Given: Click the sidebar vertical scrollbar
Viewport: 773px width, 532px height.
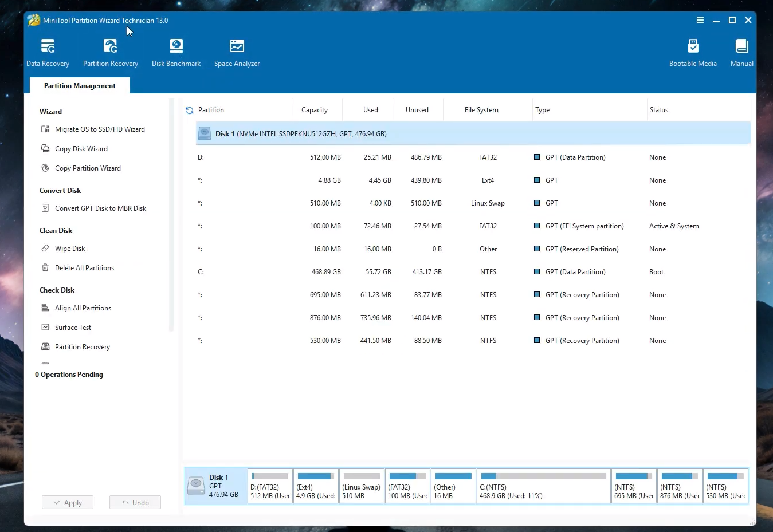Looking at the screenshot, I should point(171,215).
